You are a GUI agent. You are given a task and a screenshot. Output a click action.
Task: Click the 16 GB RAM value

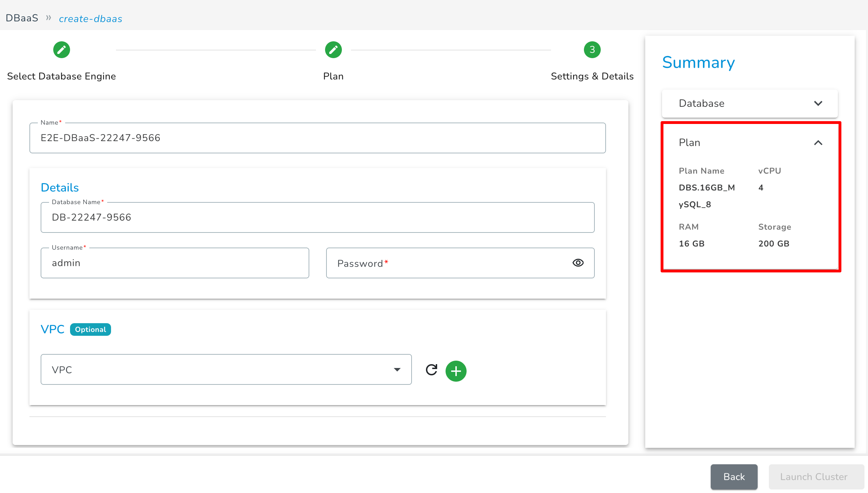pos(692,244)
